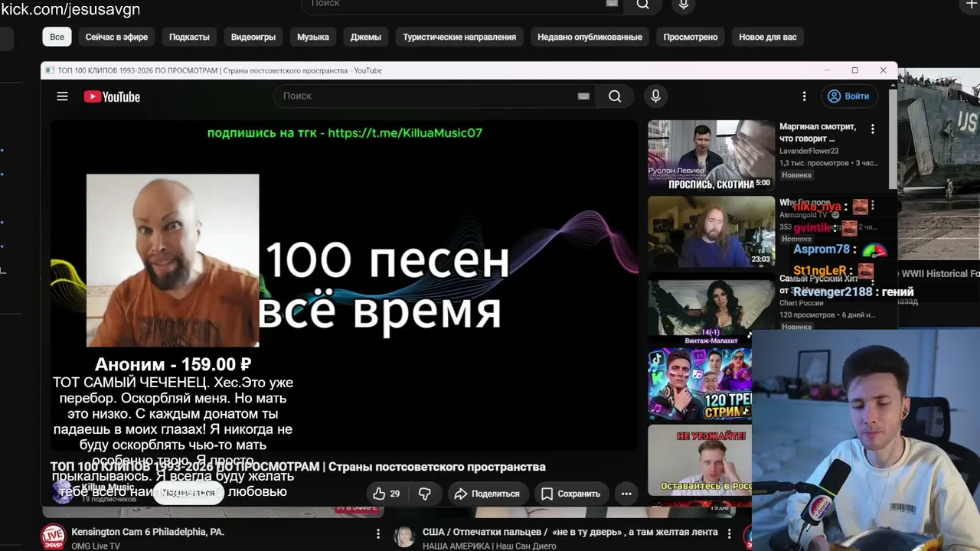Viewport: 980px width, 551px height.
Task: Switch to the Просмотрено chip
Action: 691,37
